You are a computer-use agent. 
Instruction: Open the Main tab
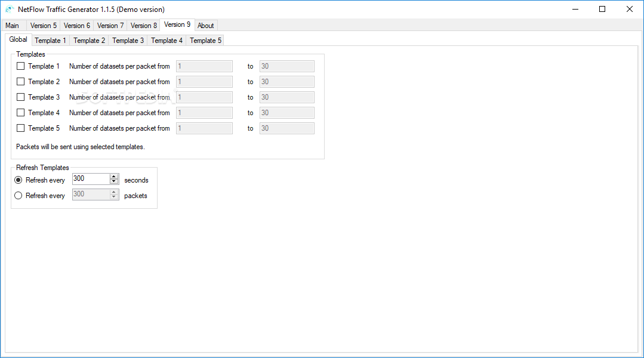(13, 26)
